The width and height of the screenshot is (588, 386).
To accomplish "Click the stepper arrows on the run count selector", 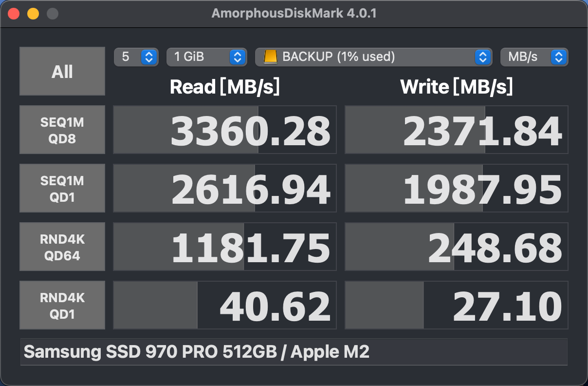I will pyautogui.click(x=148, y=57).
